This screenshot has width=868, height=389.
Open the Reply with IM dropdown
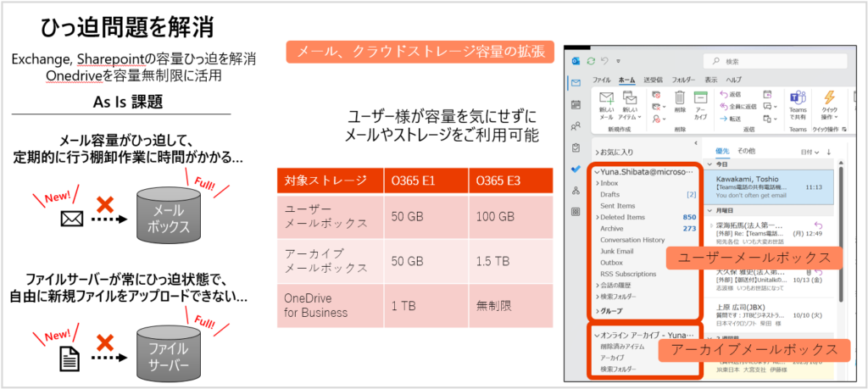[x=770, y=106]
